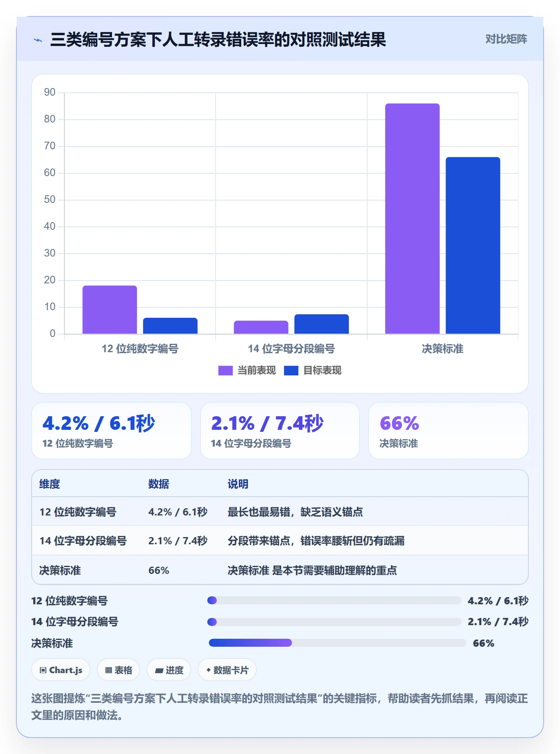Screen dimensions: 560x754
Task: Click the card title 三类编号方案下人工转录错误率的对照测试结果
Action: [x=218, y=40]
